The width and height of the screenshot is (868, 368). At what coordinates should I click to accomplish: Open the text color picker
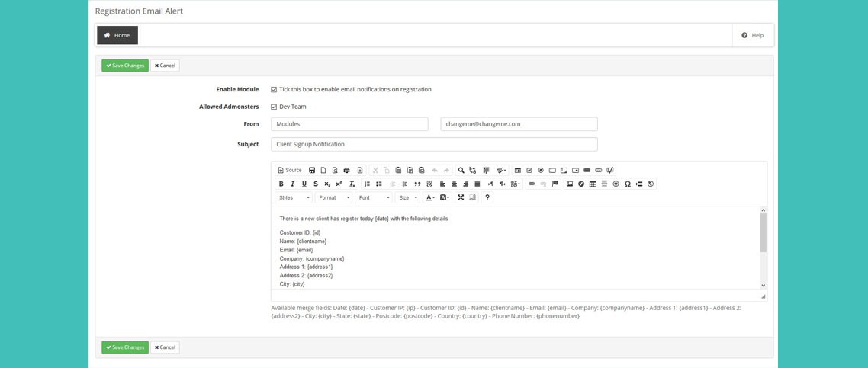click(430, 197)
